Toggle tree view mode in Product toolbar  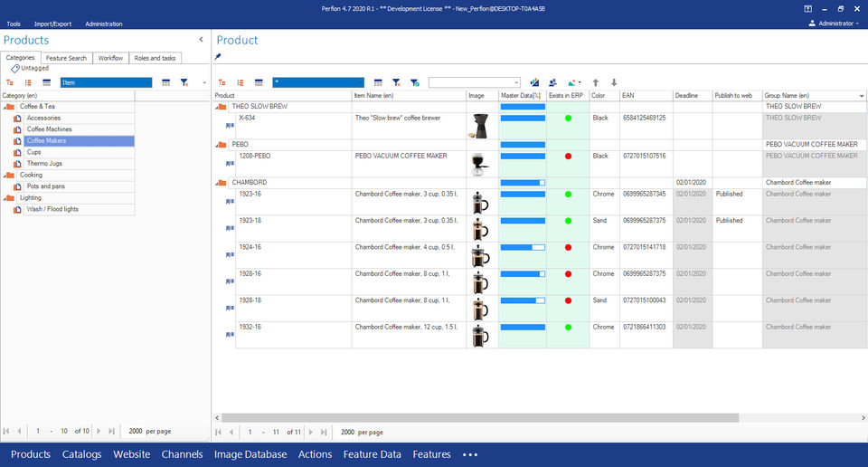coord(222,82)
